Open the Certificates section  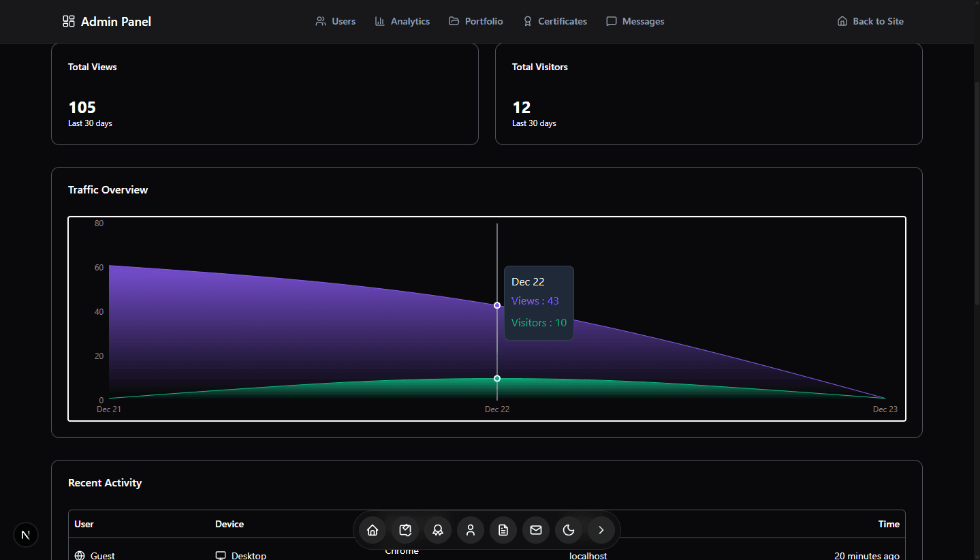tap(554, 21)
